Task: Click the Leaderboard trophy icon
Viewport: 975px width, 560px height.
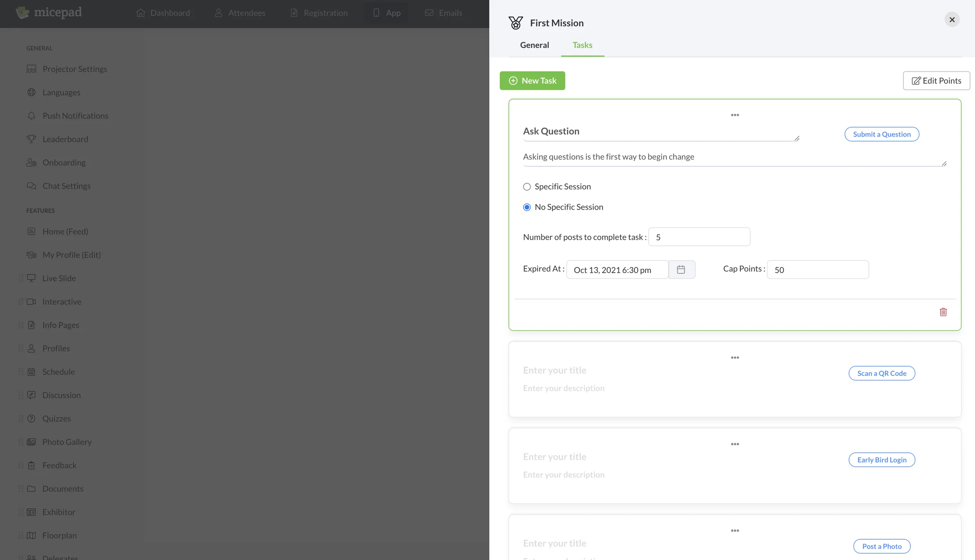Action: coord(31,139)
